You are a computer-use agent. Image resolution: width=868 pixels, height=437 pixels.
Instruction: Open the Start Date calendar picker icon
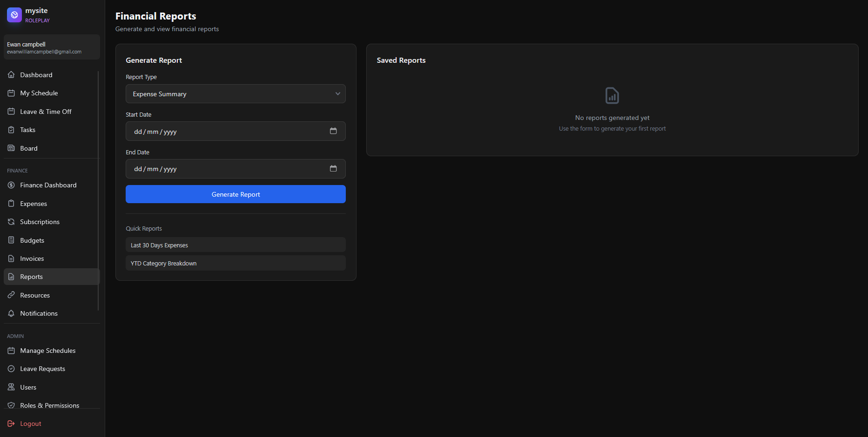pyautogui.click(x=333, y=131)
